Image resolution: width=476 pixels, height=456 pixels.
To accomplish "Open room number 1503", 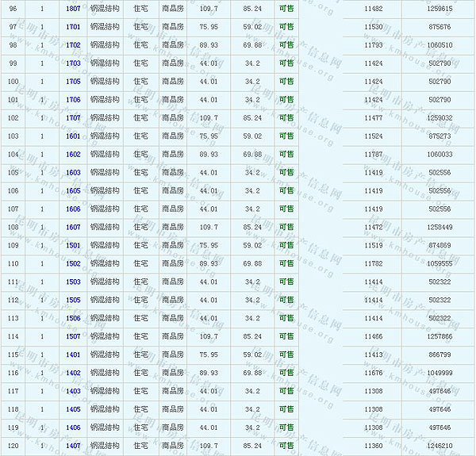I will pyautogui.click(x=73, y=282).
